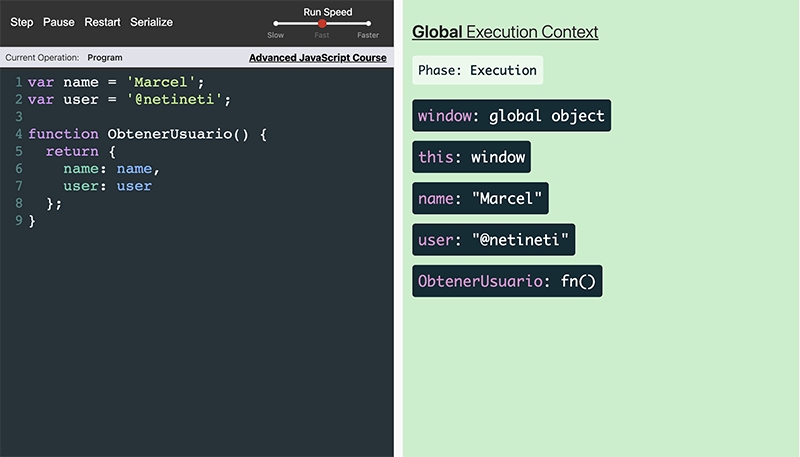This screenshot has width=800, height=457.
Task: Set run speed to Slow endpoint
Action: pyautogui.click(x=276, y=23)
